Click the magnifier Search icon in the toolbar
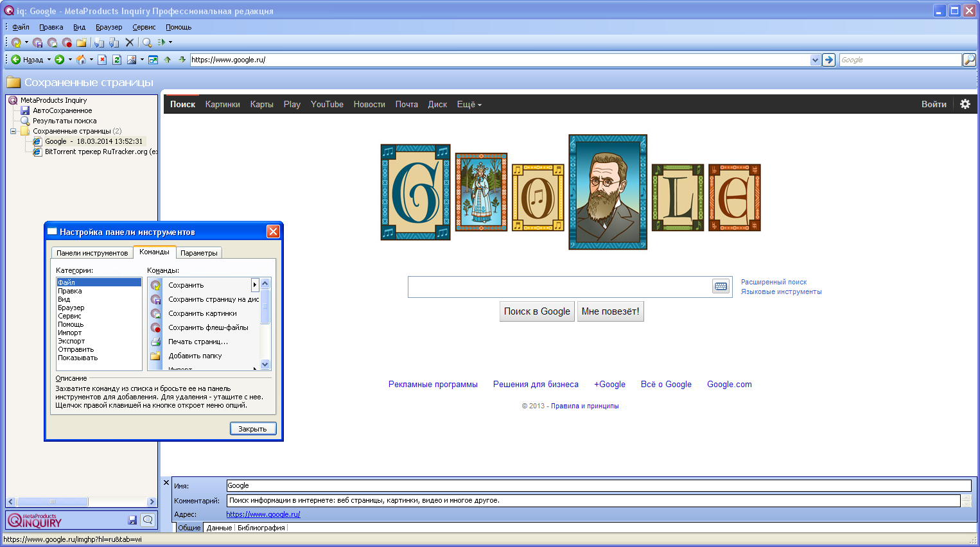 pyautogui.click(x=147, y=42)
